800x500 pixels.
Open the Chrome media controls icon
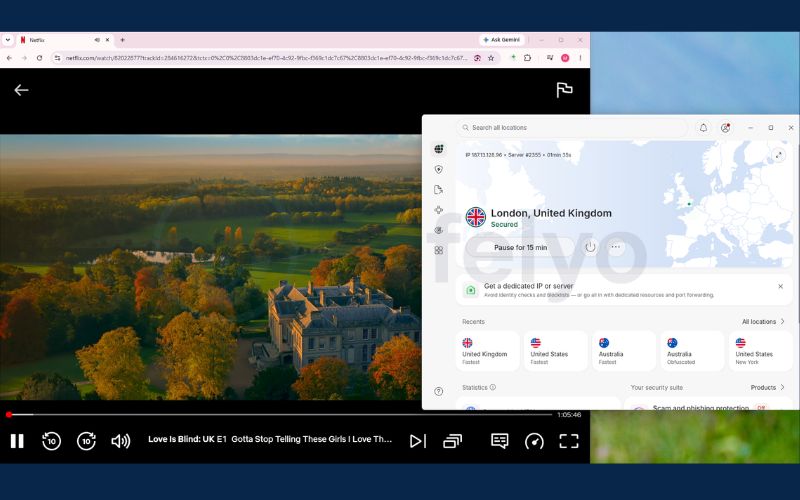pos(549,58)
